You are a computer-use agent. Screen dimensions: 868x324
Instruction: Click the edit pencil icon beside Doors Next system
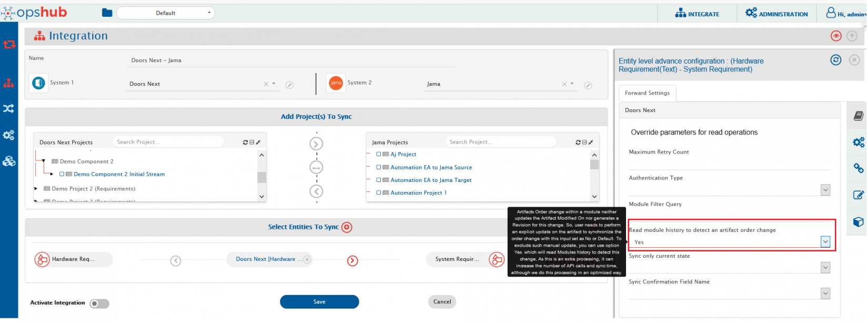tap(289, 85)
